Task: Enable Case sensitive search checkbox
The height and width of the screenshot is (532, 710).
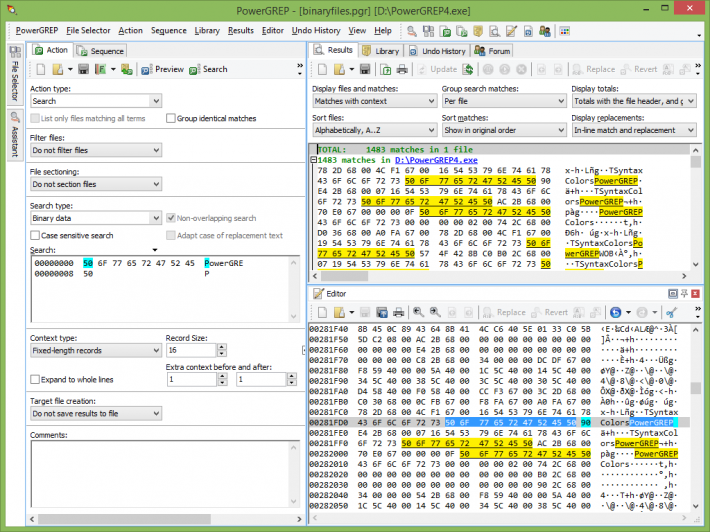Action: 35,235
